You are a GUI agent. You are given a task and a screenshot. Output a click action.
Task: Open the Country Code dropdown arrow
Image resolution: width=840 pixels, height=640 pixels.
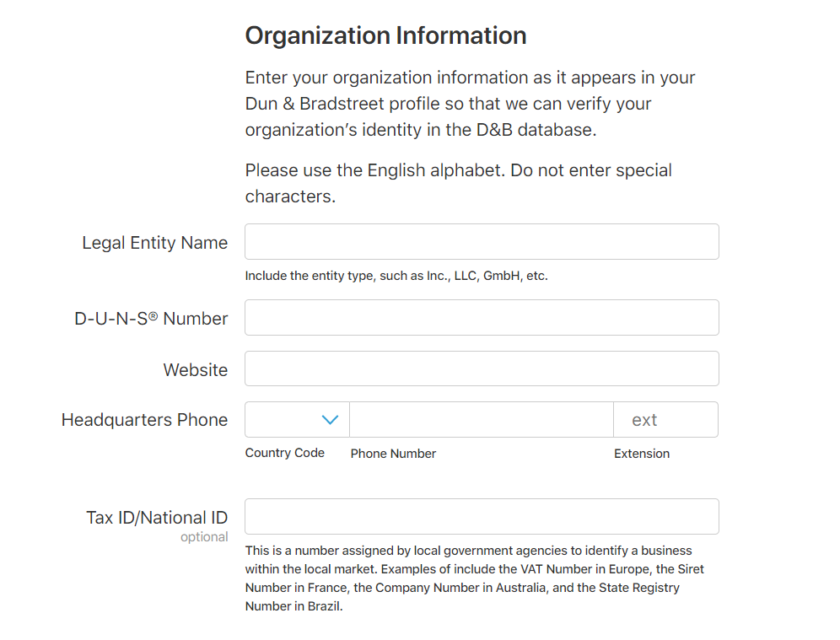[x=330, y=420]
